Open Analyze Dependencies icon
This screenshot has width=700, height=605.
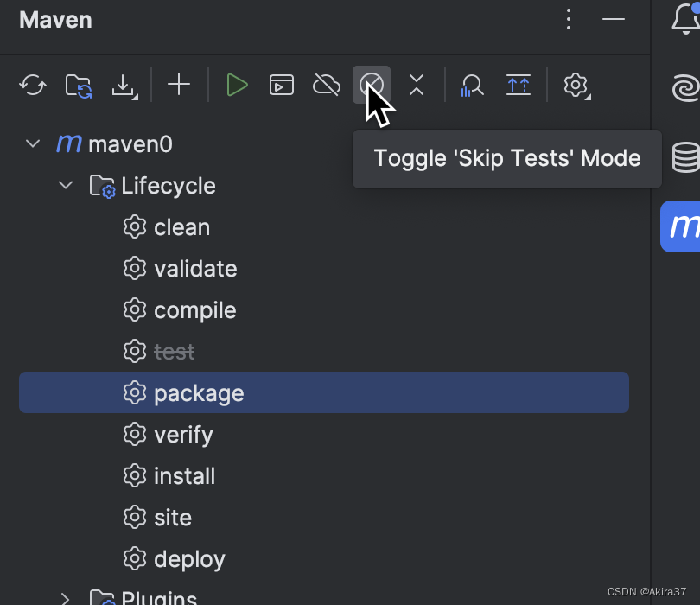pyautogui.click(x=472, y=86)
